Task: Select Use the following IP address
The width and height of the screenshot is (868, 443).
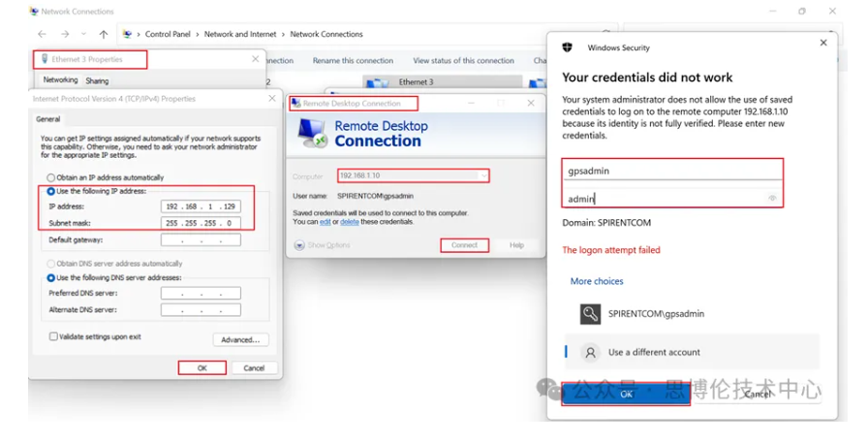Action: [51, 192]
